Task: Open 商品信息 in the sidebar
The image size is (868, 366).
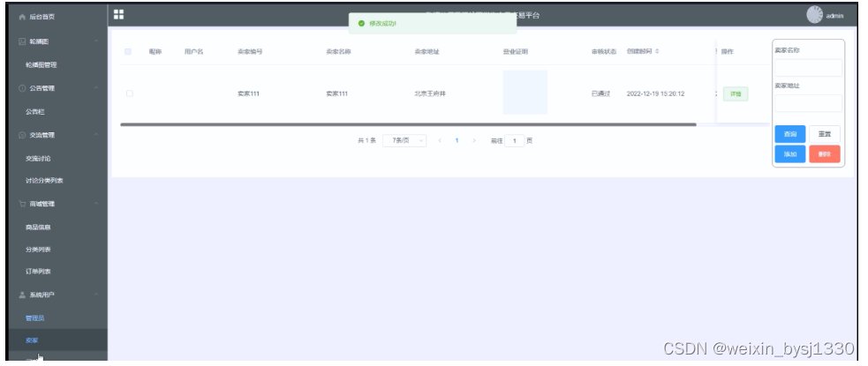Action: pos(38,228)
